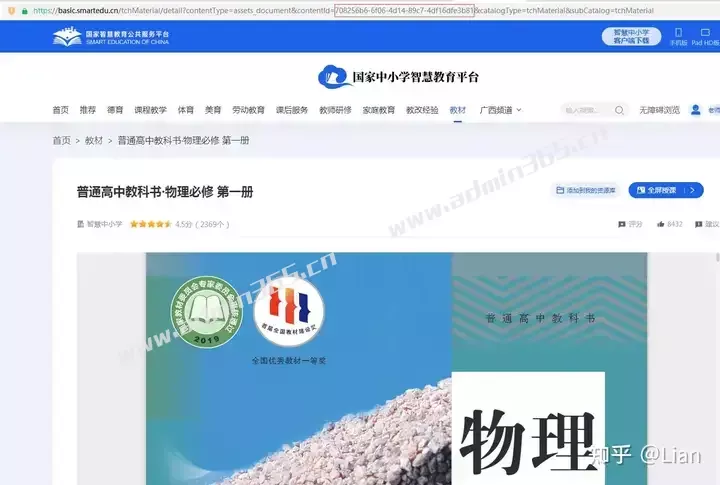
Task: Click the rating text 4.5分 (2369个)
Action: click(x=202, y=224)
